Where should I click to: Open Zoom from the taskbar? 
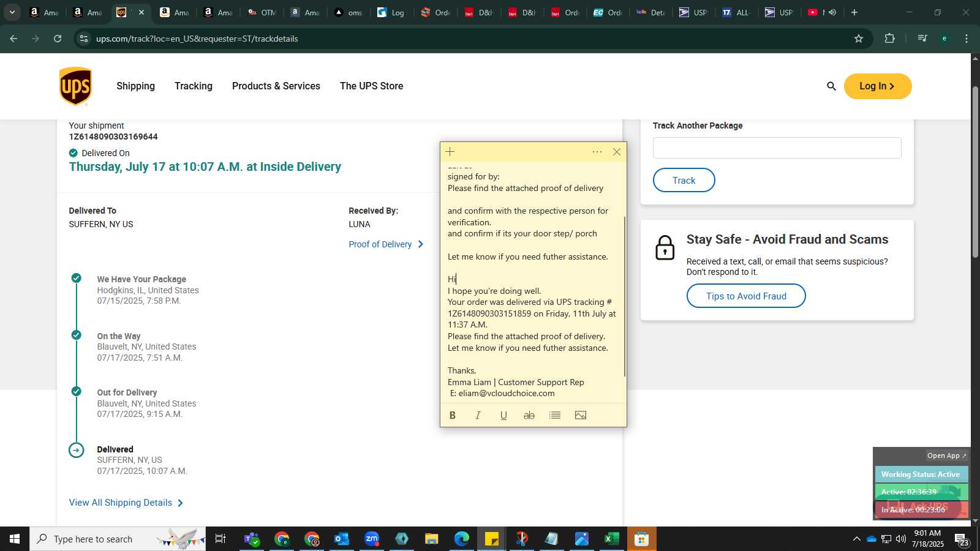pos(372,539)
